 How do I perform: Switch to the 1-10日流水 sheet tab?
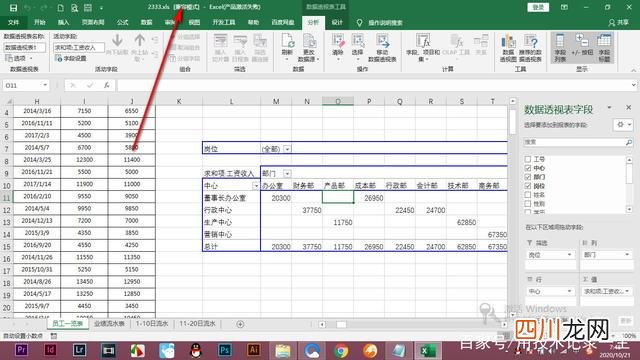(152, 324)
